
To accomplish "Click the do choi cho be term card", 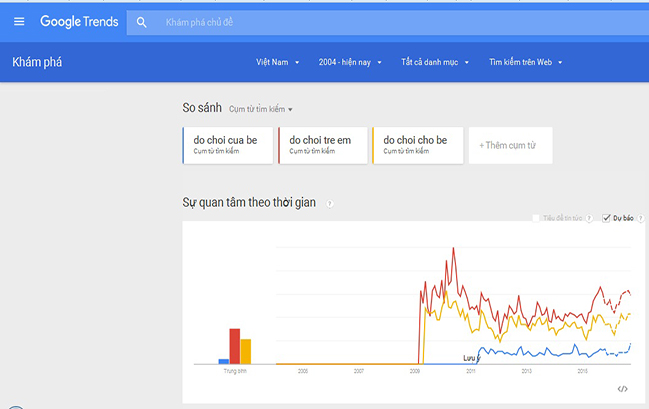I will click(418, 145).
